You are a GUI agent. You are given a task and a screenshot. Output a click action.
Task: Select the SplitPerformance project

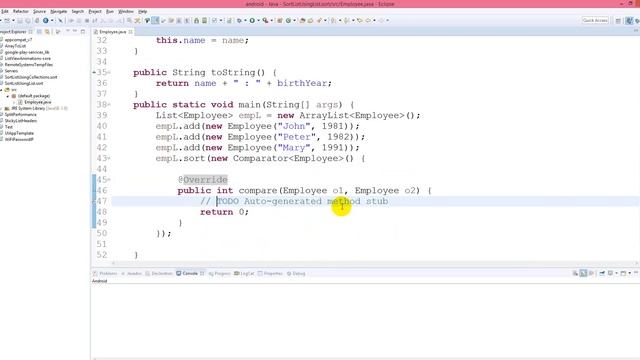[x=20, y=115]
